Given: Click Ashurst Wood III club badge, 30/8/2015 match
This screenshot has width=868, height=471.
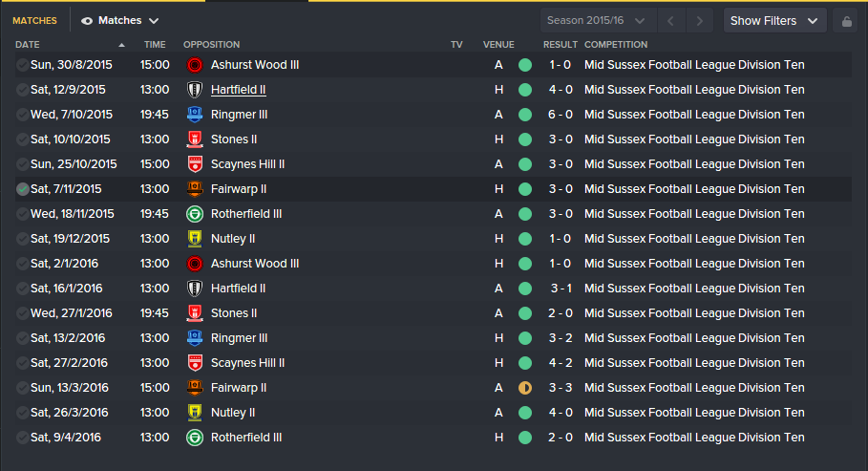Looking at the screenshot, I should click(195, 65).
